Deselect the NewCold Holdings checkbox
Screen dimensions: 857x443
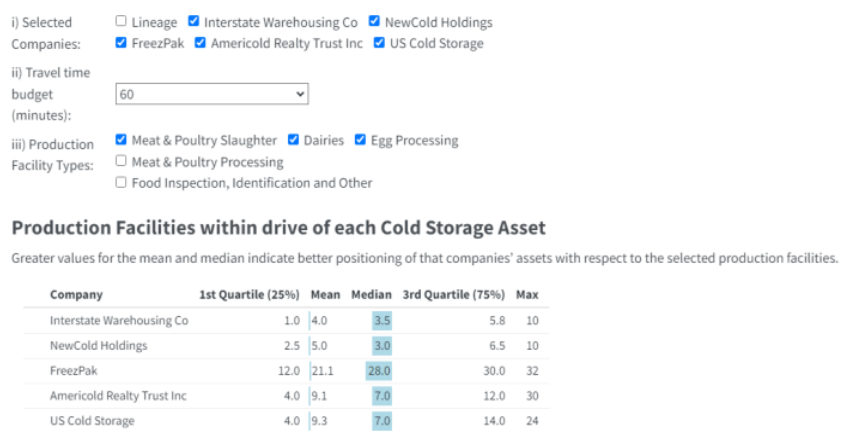(x=374, y=21)
